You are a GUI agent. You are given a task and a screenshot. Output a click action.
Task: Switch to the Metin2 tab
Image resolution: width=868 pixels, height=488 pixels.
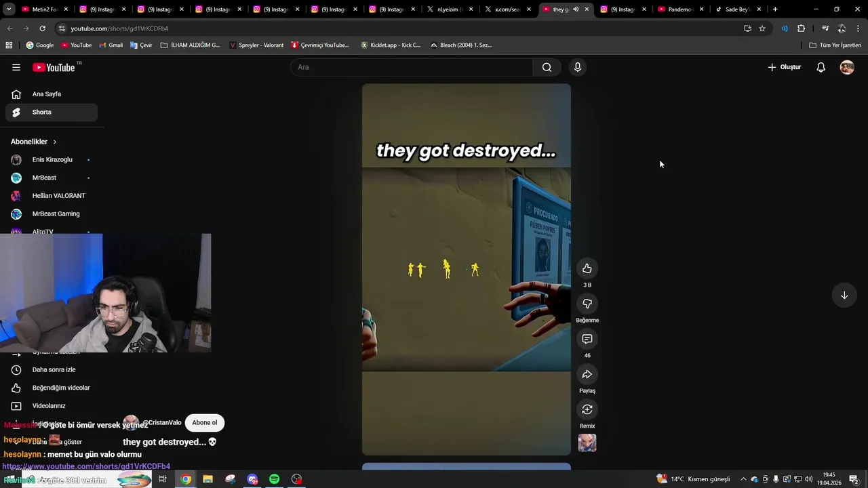click(x=44, y=9)
